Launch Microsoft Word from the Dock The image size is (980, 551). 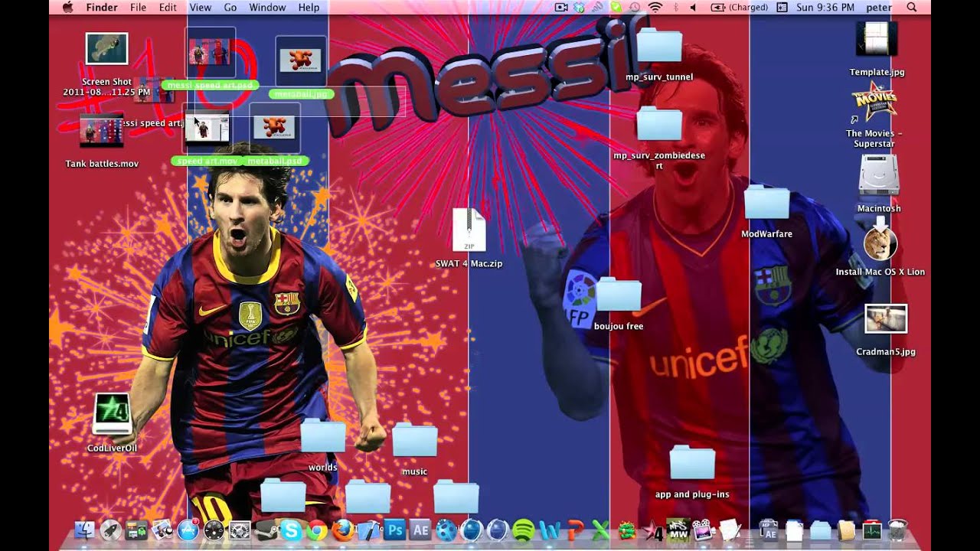pos(550,530)
